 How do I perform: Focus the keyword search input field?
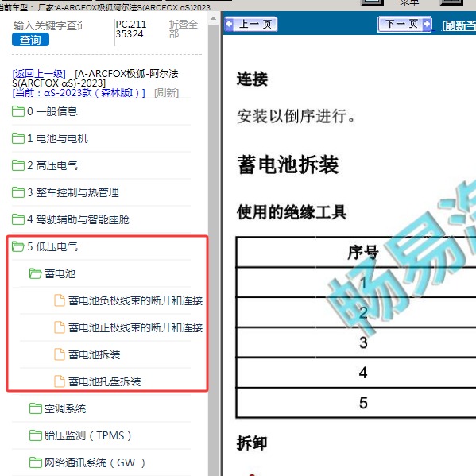click(x=48, y=25)
